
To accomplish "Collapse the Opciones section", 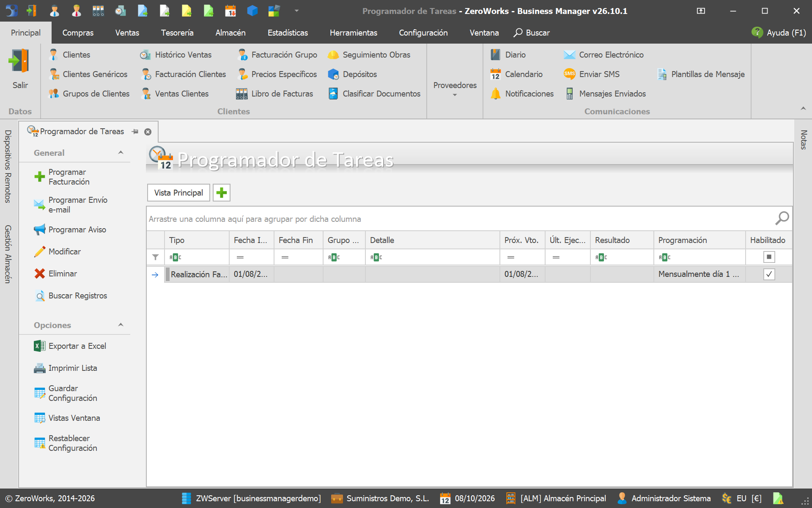I will 121,325.
